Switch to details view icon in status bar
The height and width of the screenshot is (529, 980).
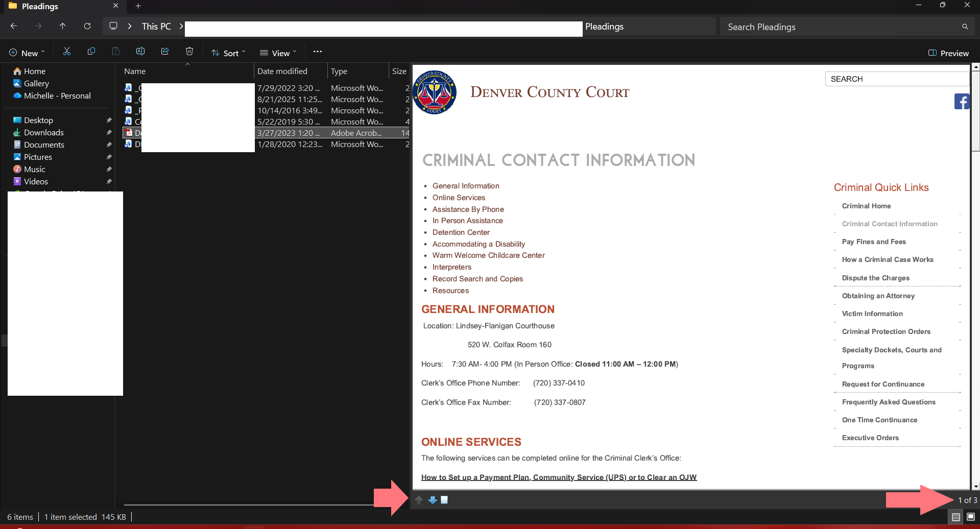point(955,517)
